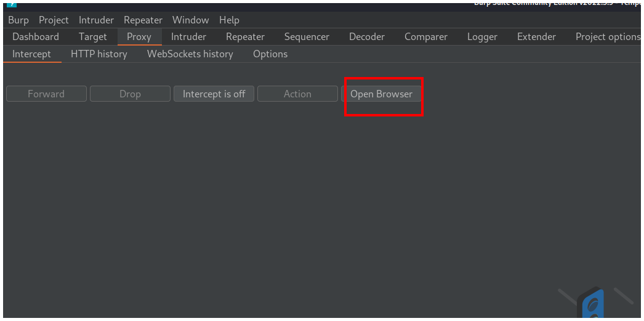Open the Extender tab
This screenshot has height=321, width=644.
(x=536, y=37)
